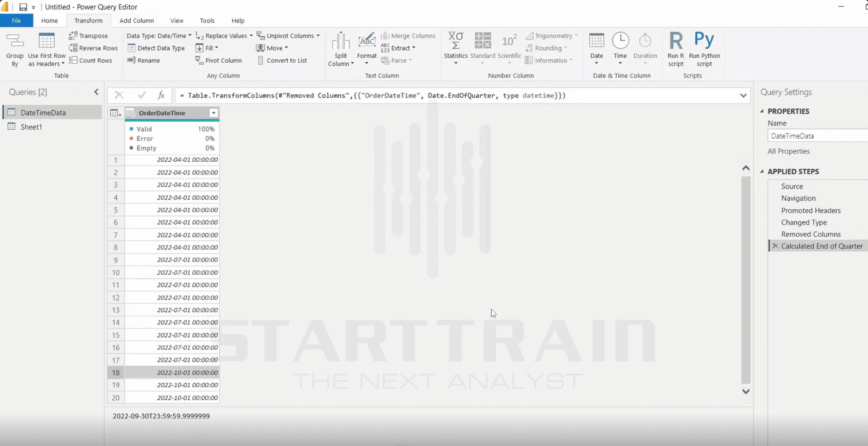Switch to the Home tab
The width and height of the screenshot is (868, 446).
[49, 20]
